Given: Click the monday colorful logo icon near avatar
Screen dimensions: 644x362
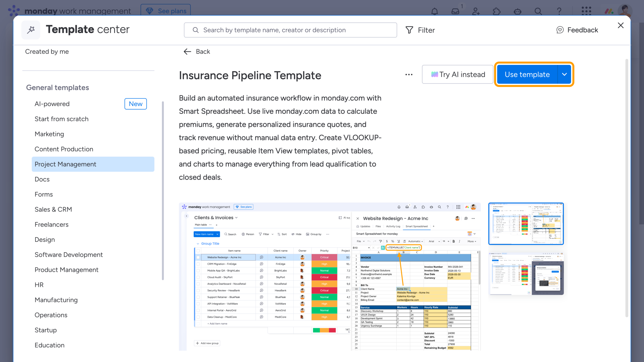Looking at the screenshot, I should [609, 11].
